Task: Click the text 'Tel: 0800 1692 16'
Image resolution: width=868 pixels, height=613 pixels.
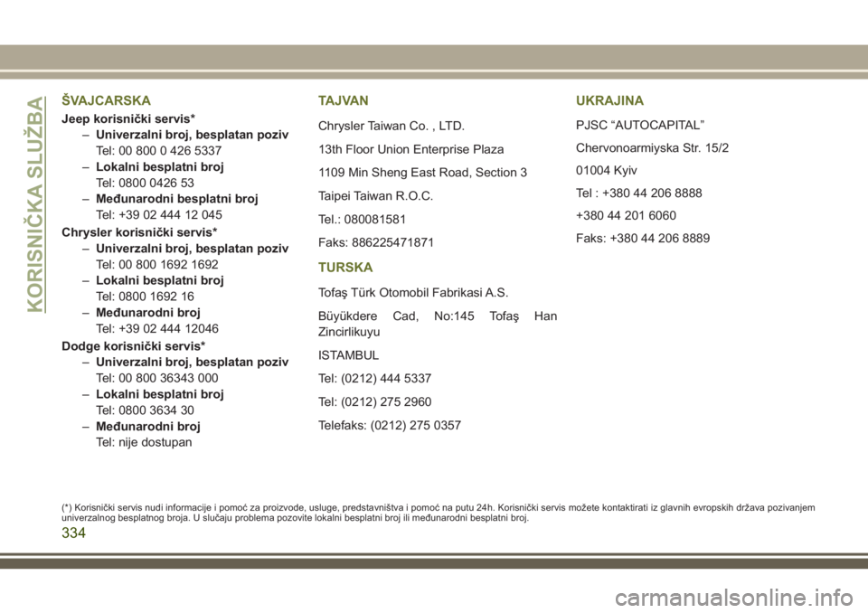Action: tap(145, 297)
